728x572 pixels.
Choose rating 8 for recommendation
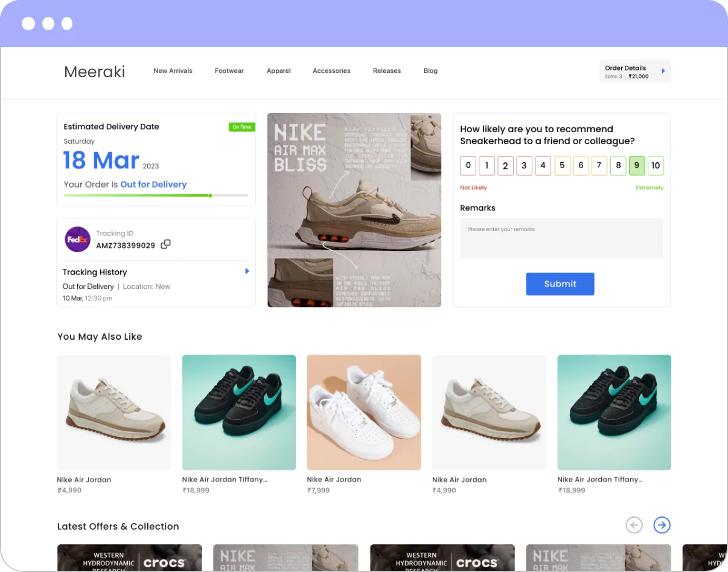click(618, 165)
